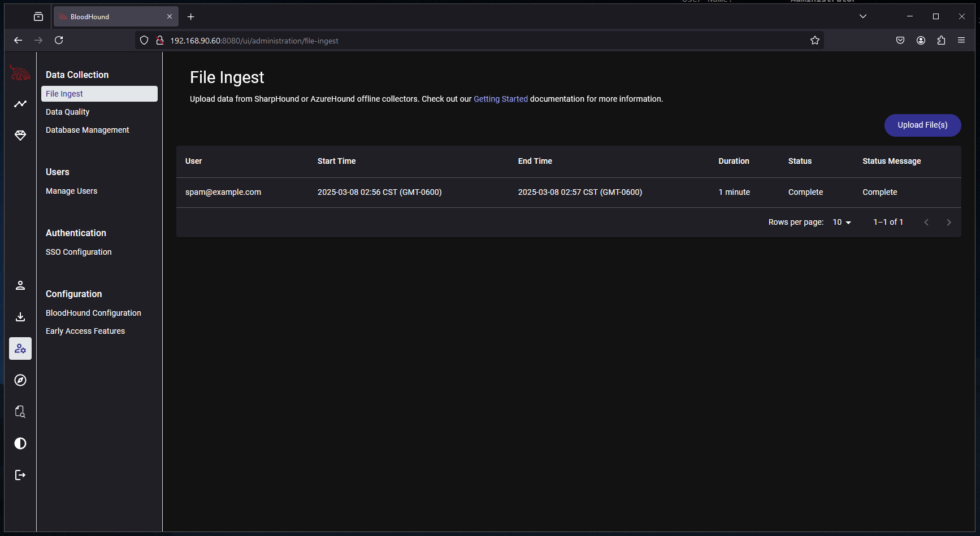Open Data Quality page

point(67,112)
